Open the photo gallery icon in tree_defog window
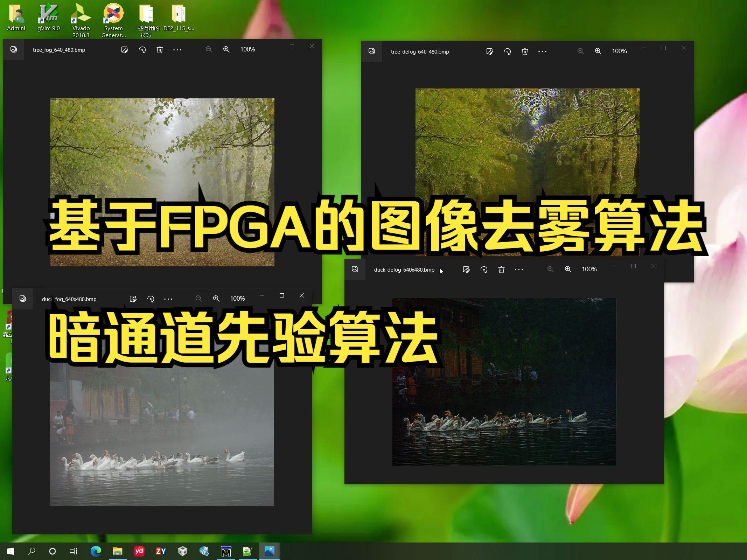The image size is (747, 560). [371, 51]
